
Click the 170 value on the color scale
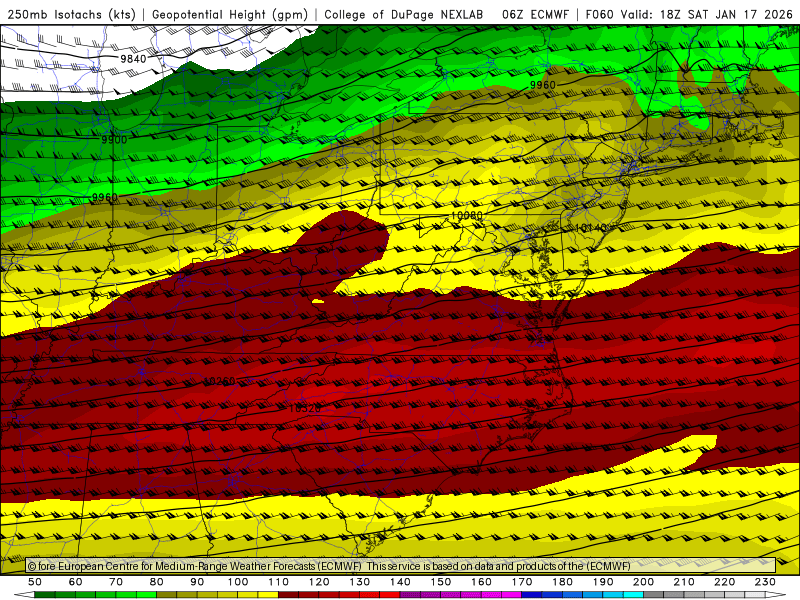tap(522, 582)
